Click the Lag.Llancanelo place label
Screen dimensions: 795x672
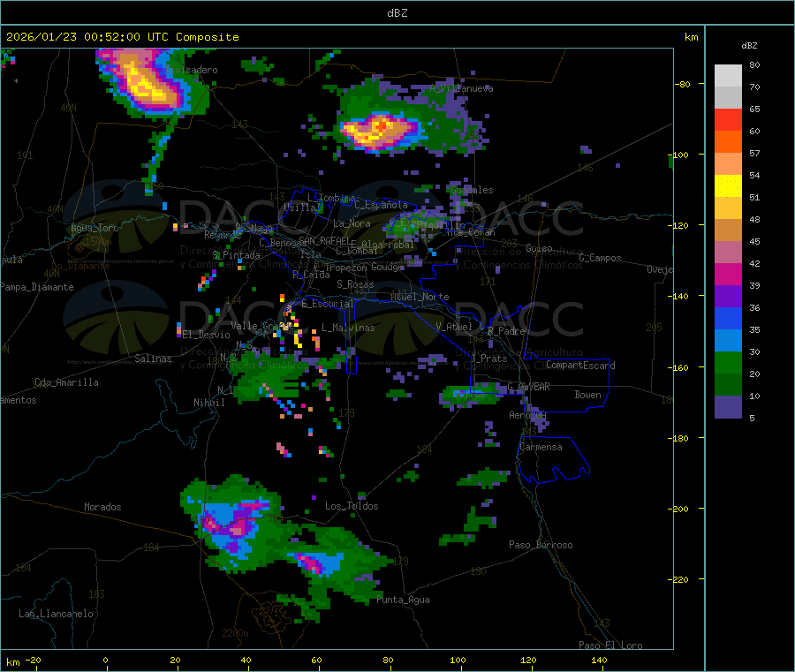tap(56, 614)
